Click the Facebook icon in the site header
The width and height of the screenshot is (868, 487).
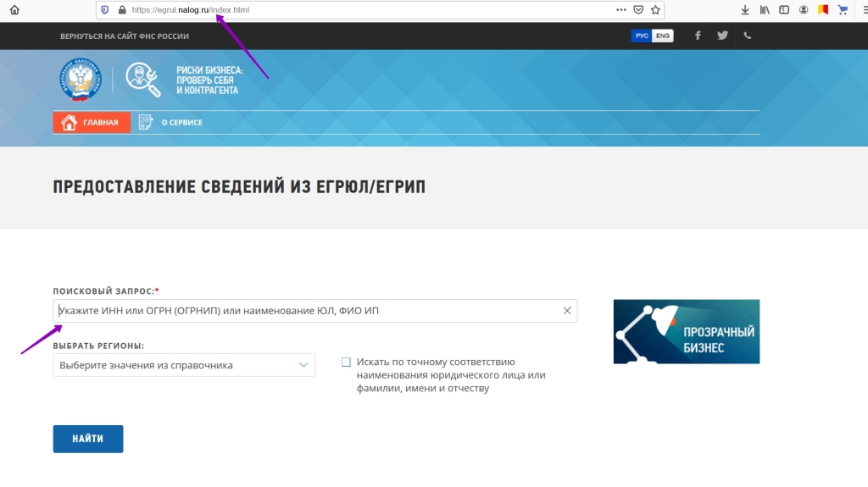pyautogui.click(x=698, y=36)
